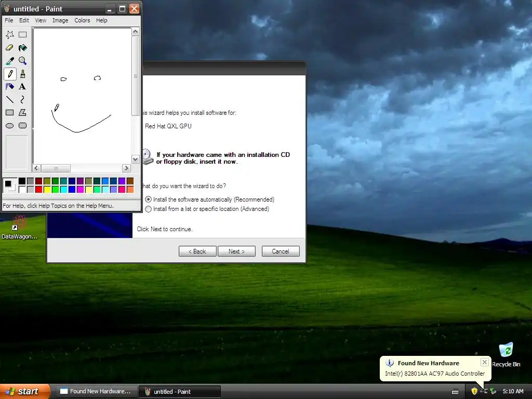The height and width of the screenshot is (399, 532).
Task: Click the 'Red Hat QXL GPU' device name
Action: click(x=168, y=126)
